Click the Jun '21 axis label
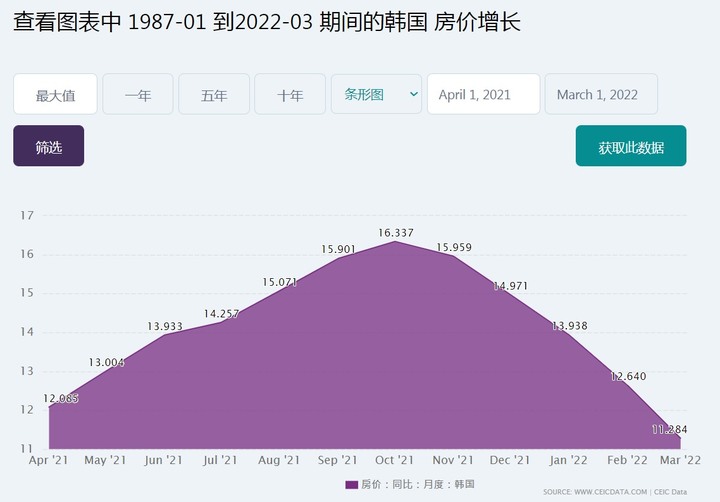The image size is (720, 502). point(163,460)
